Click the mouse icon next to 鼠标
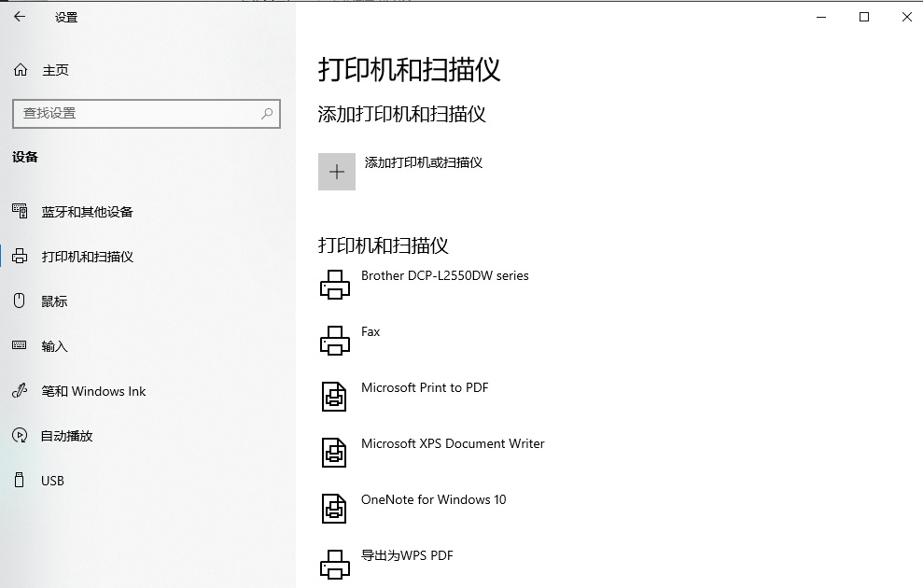Viewport: 923px width, 588px height. pyautogui.click(x=20, y=301)
